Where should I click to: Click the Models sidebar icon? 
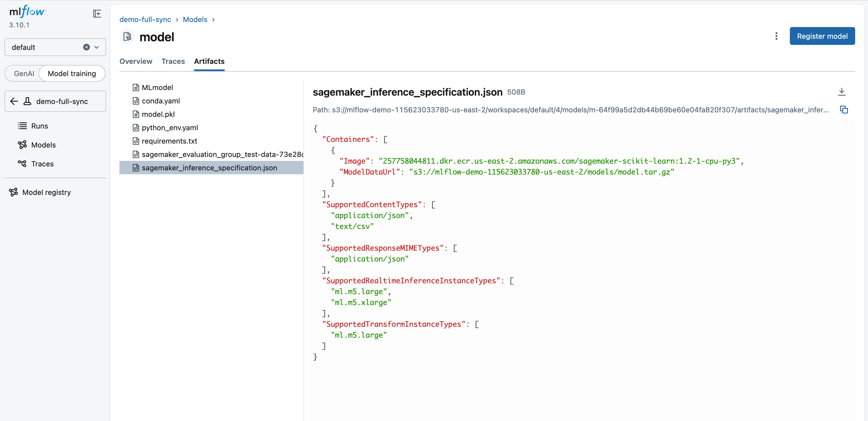pos(22,145)
